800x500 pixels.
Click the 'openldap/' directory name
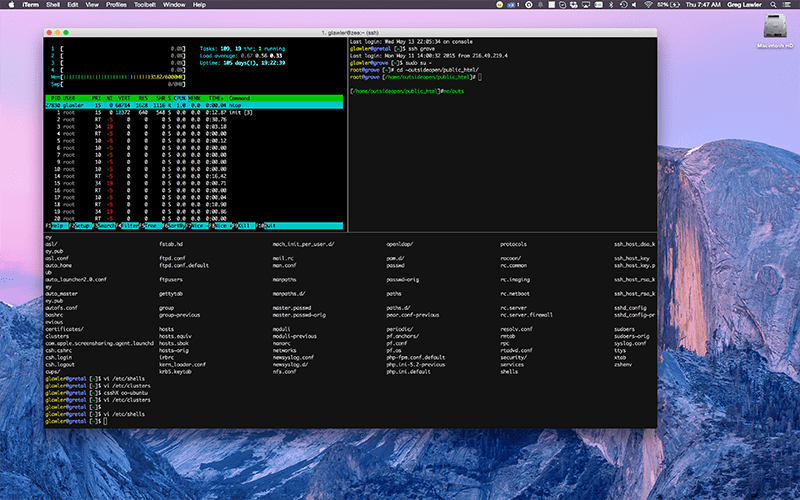[x=399, y=244]
